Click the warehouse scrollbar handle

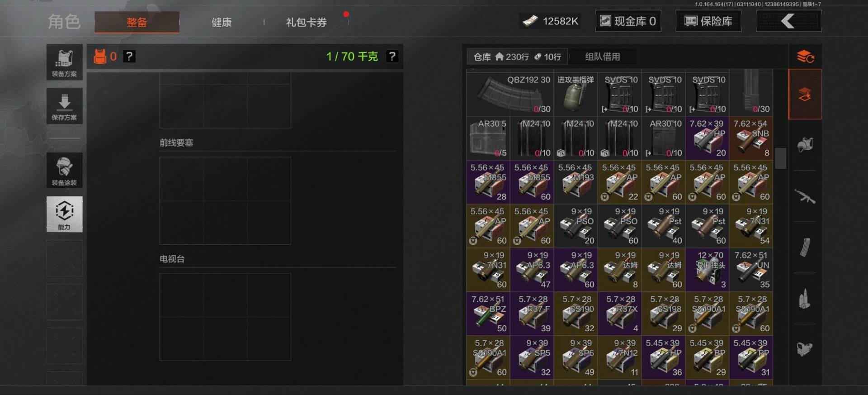coord(781,158)
